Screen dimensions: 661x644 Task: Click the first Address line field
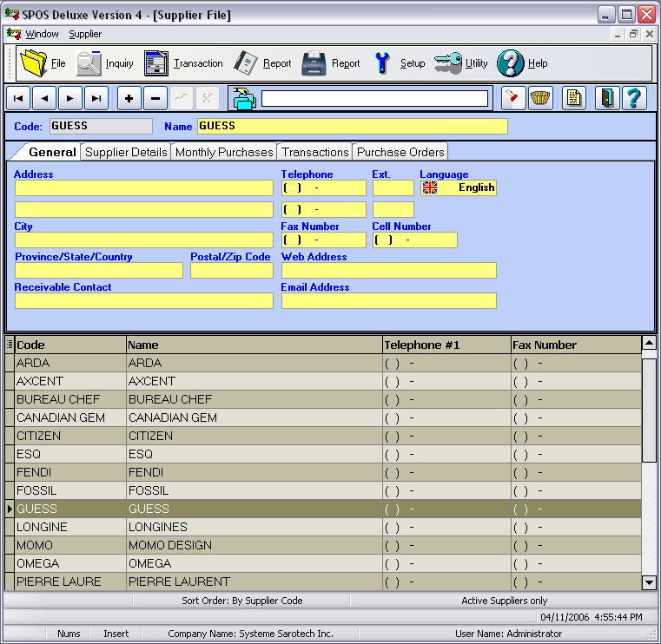click(x=143, y=187)
